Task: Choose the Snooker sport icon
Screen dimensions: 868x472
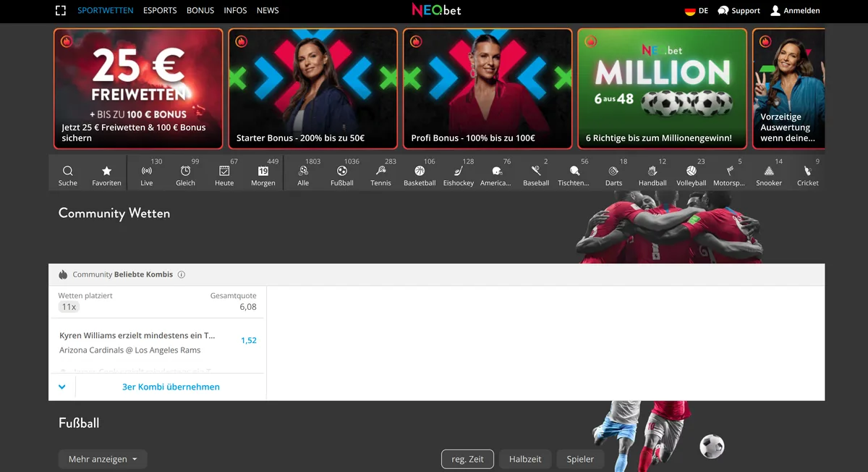Action: 769,172
